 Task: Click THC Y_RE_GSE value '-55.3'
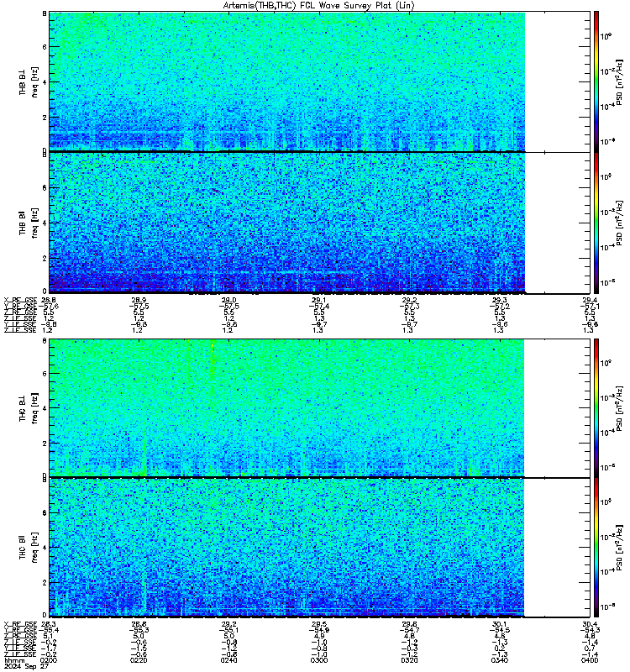139,630
